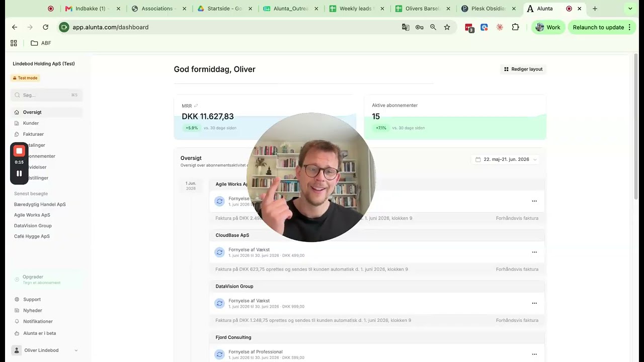Expand the tab search chevron
The width and height of the screenshot is (644, 362).
point(630,9)
